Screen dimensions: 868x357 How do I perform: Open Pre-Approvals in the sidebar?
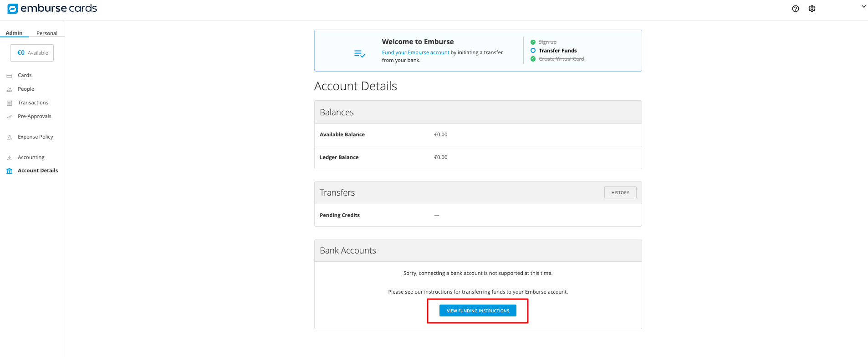point(35,116)
